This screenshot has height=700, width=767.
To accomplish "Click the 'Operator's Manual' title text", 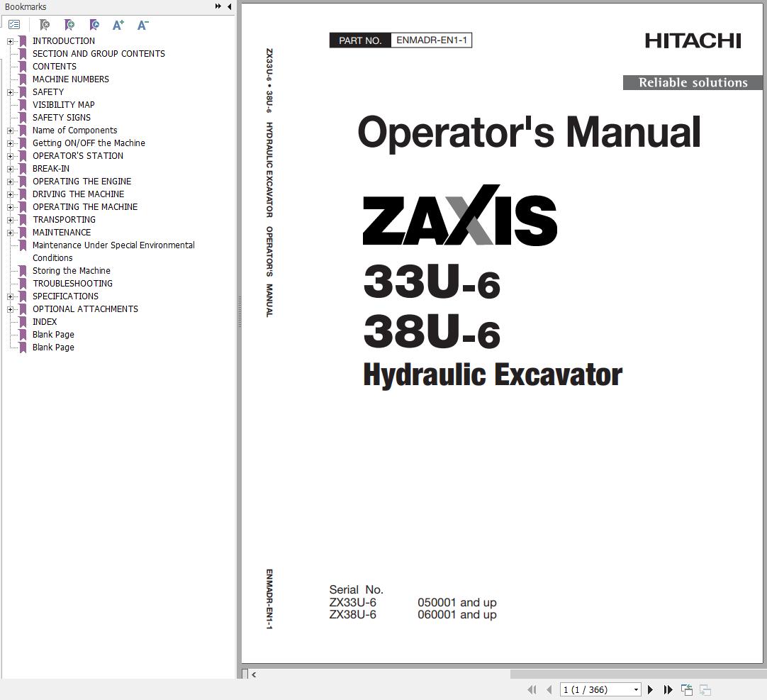I will [529, 132].
